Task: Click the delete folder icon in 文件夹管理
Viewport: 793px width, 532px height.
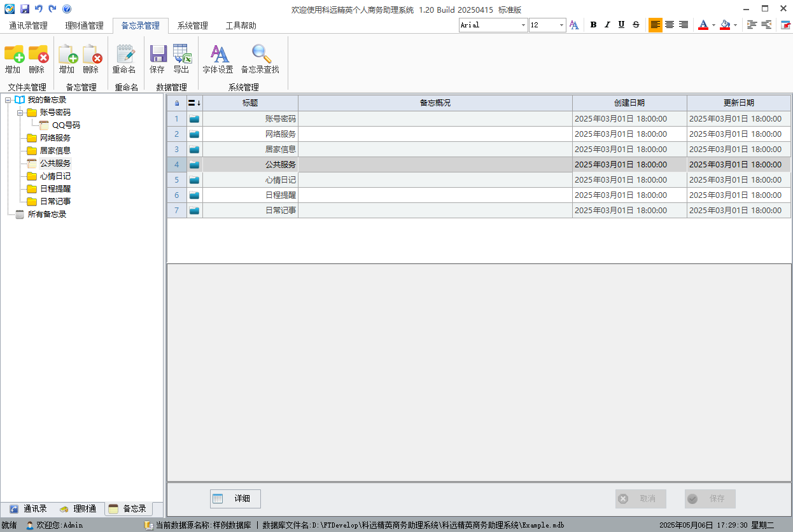Action: tap(37, 55)
